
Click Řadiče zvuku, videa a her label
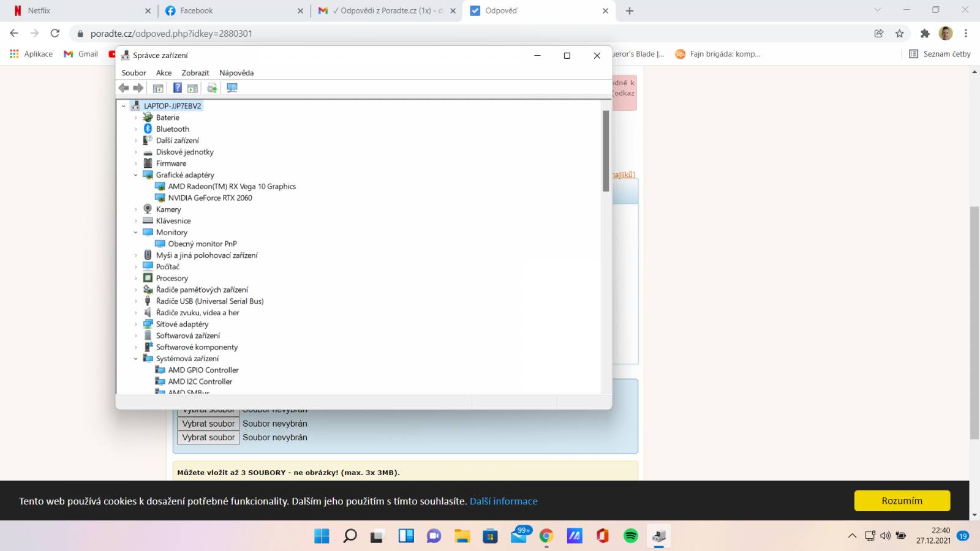pyautogui.click(x=197, y=313)
